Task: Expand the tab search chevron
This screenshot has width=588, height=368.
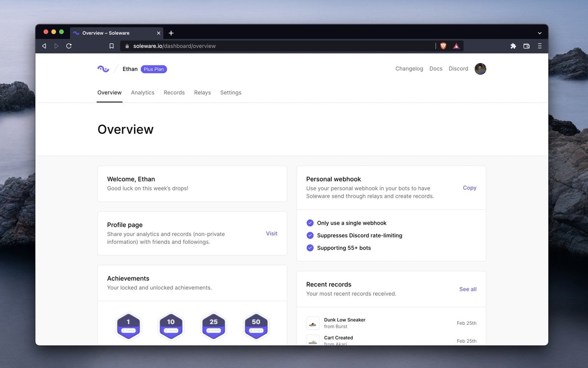Action: coord(539,33)
